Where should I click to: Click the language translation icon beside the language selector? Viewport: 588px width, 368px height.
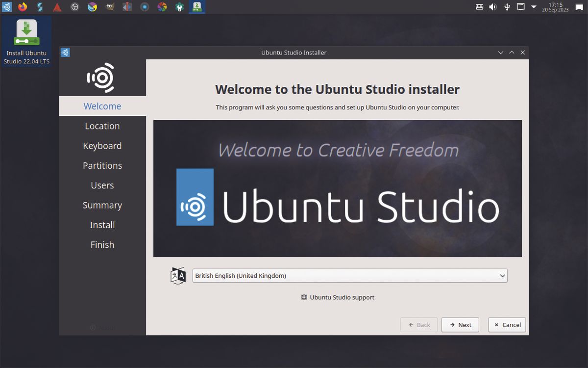coord(177,275)
